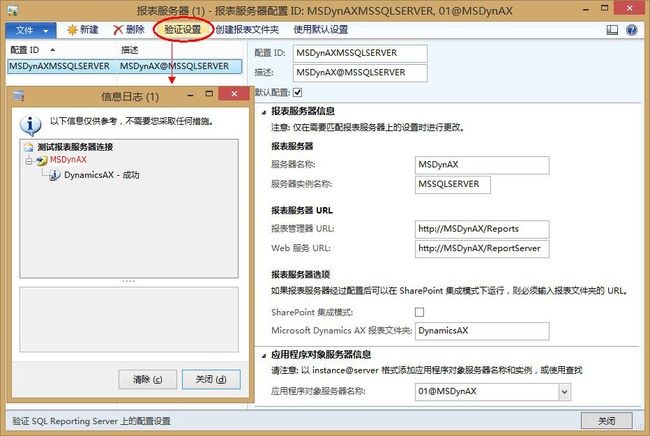Collapse the 应用程序对象服务器信息 section
650x436 pixels.
(264, 355)
